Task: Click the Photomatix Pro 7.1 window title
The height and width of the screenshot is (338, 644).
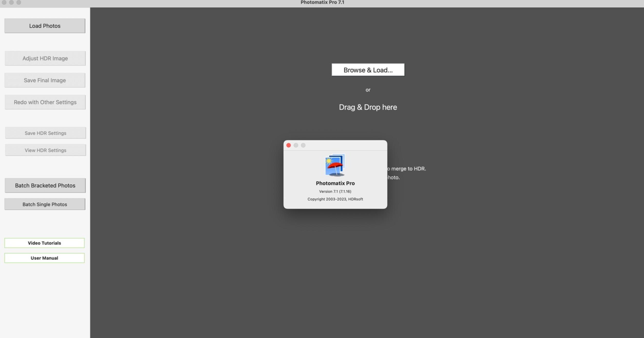Action: 322,2
